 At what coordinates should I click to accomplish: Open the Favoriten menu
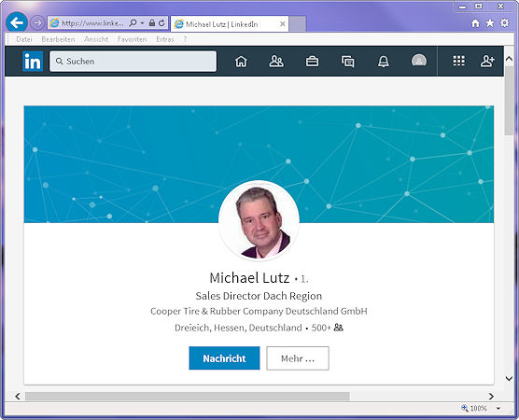pos(132,39)
